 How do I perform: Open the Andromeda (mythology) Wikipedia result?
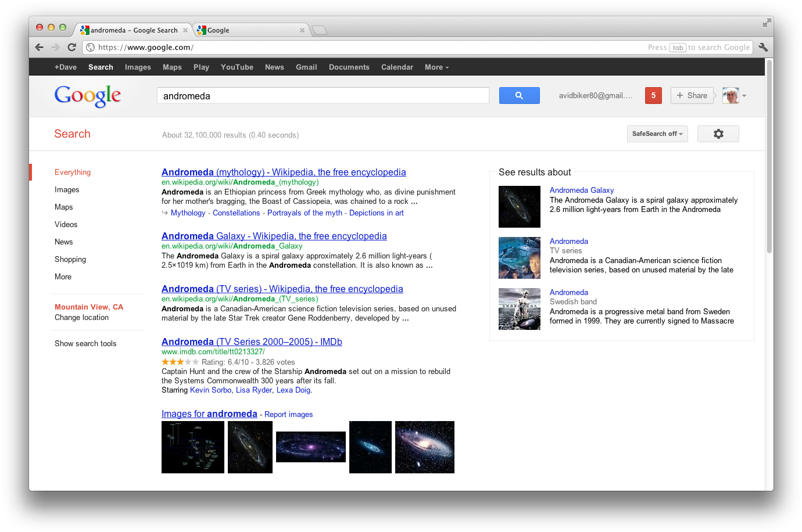pyautogui.click(x=284, y=172)
